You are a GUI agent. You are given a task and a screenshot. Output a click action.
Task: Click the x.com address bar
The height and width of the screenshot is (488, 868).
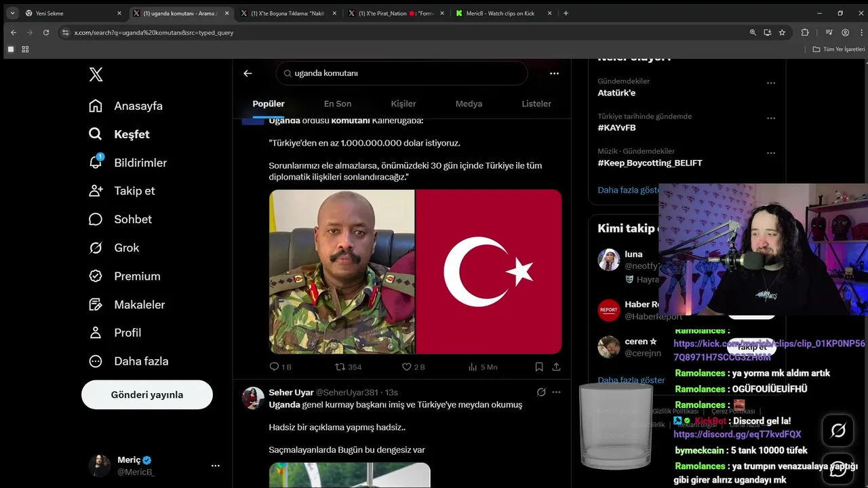coord(400,32)
